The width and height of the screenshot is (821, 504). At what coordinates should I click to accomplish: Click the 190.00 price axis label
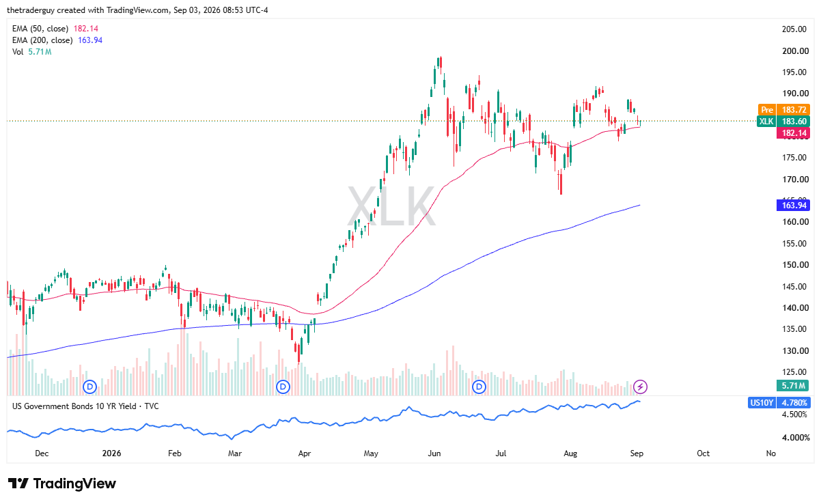795,94
